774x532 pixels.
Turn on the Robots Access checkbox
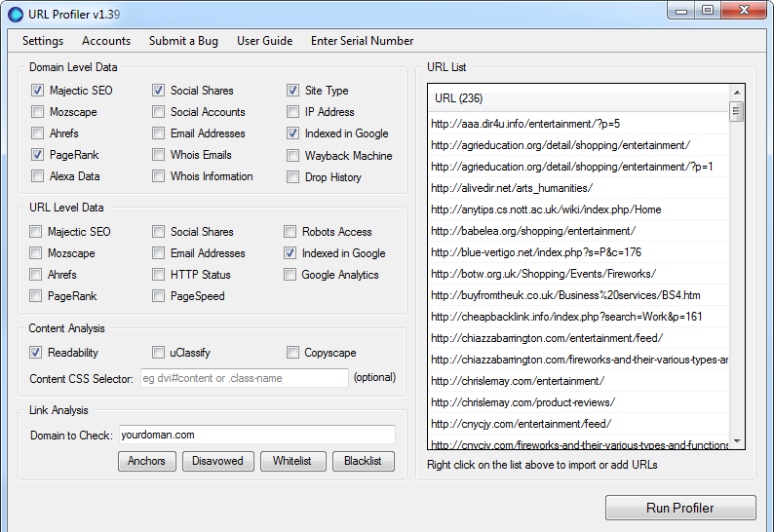click(x=290, y=232)
